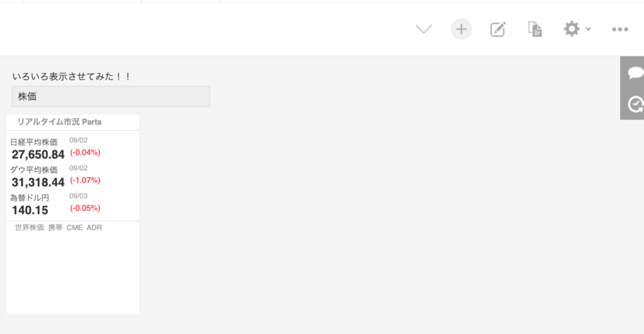Screen dimensions: 644x334
Task: Click the copy page documents icon
Action: [x=535, y=29]
